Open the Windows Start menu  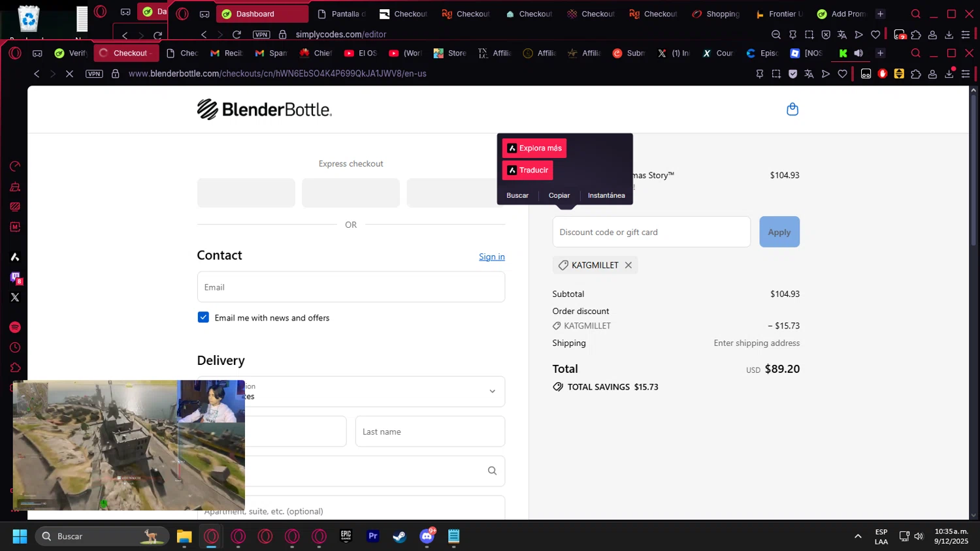pyautogui.click(x=20, y=536)
